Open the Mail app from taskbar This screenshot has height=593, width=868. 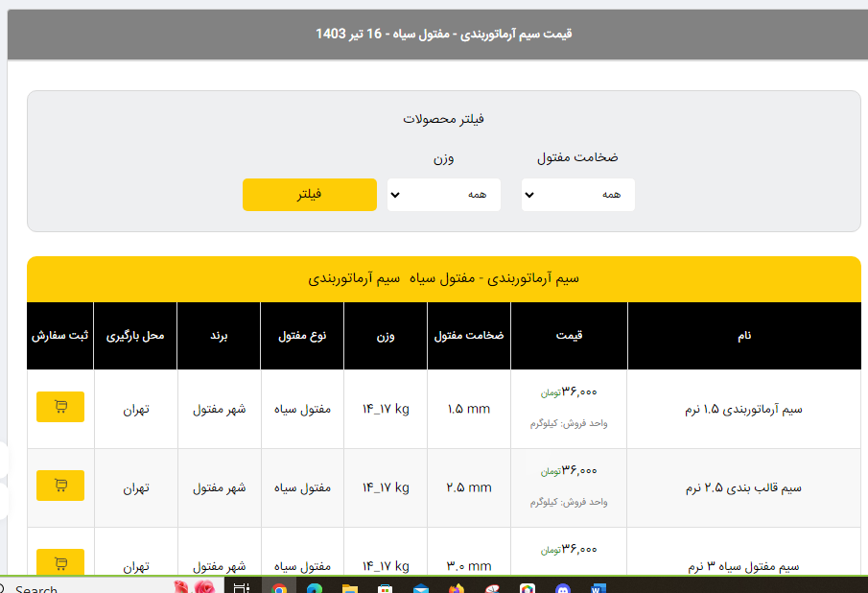click(420, 587)
